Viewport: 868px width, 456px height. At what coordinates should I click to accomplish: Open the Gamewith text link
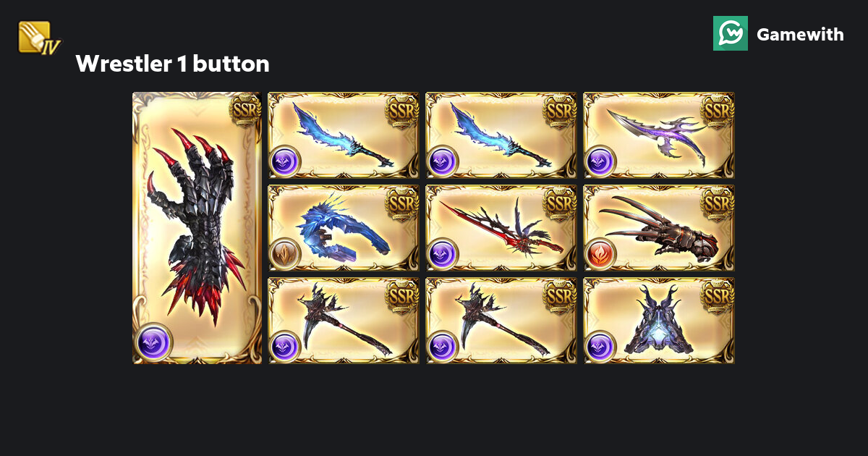click(x=800, y=34)
